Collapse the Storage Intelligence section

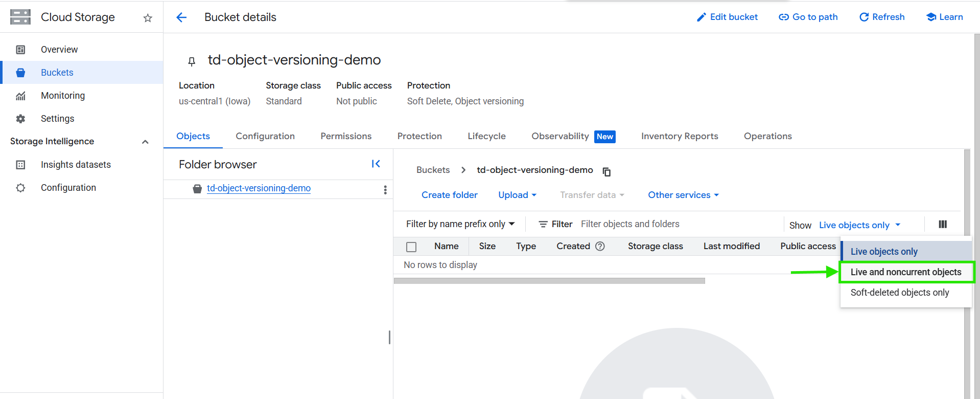[x=145, y=142]
